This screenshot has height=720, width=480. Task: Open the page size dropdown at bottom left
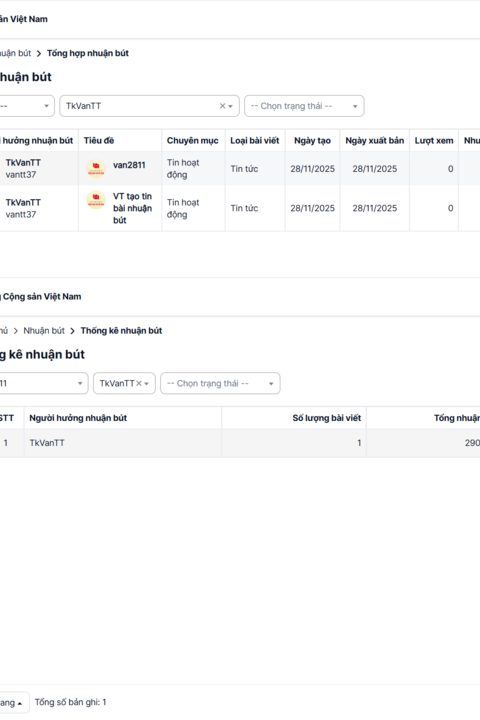(14, 703)
